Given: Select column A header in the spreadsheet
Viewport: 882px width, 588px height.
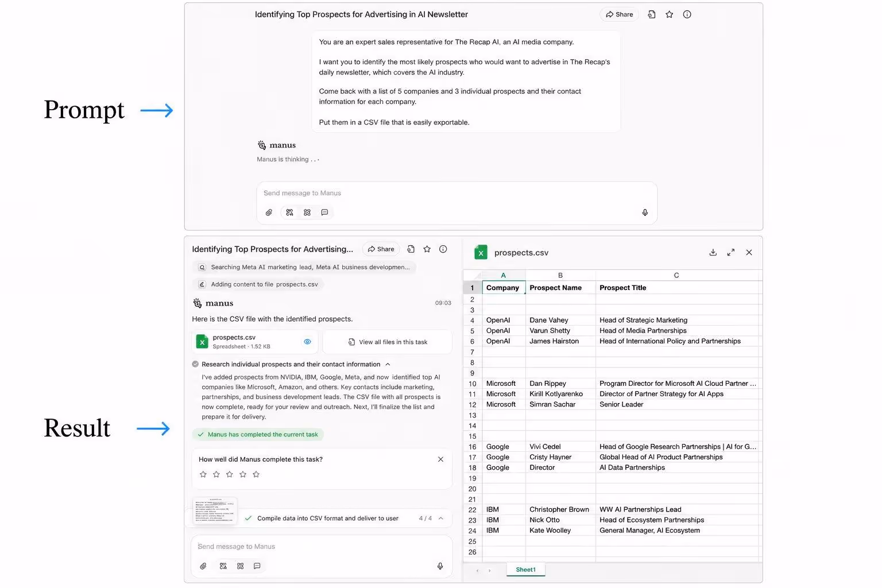Looking at the screenshot, I should (504, 276).
